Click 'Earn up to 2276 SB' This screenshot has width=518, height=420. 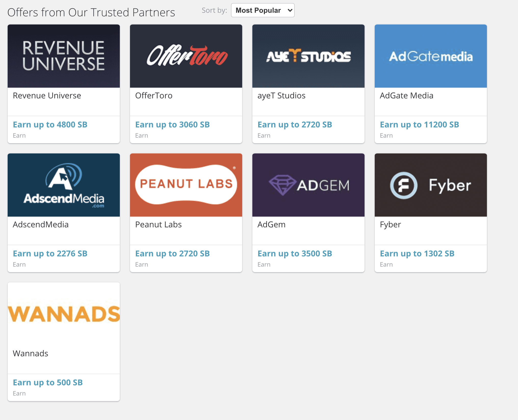click(x=50, y=254)
